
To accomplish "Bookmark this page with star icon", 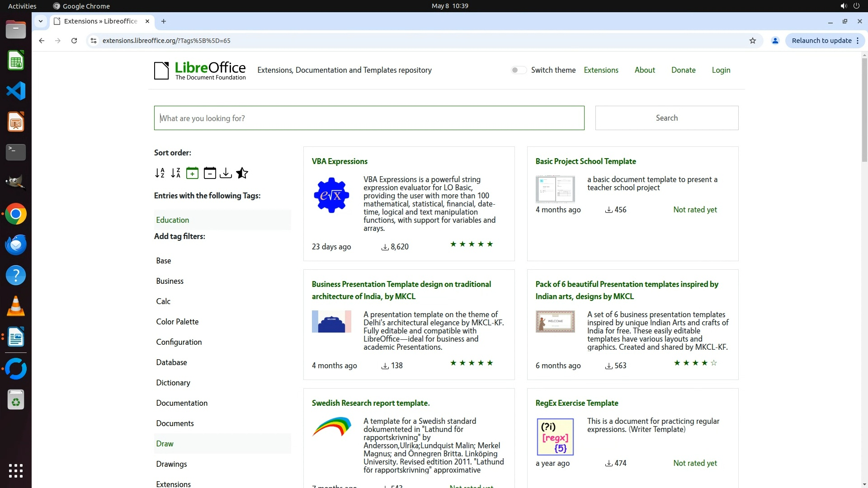I will [752, 41].
